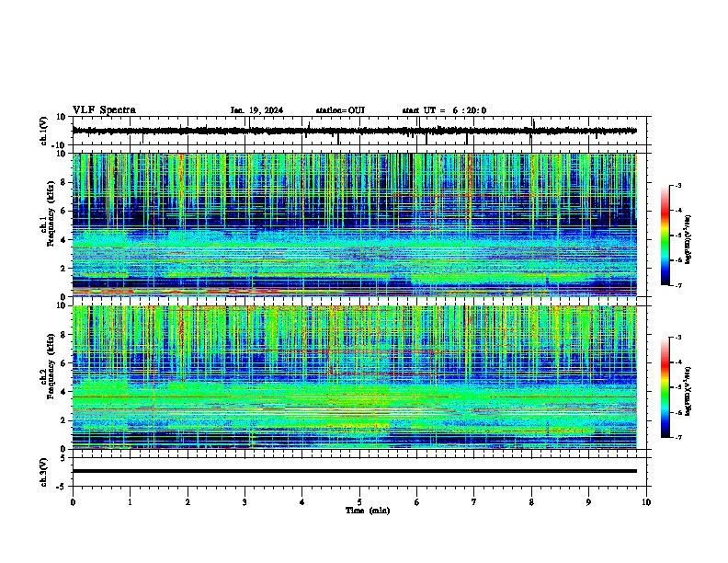
Task: Click time-axis tick label '1'
Action: 130,502
